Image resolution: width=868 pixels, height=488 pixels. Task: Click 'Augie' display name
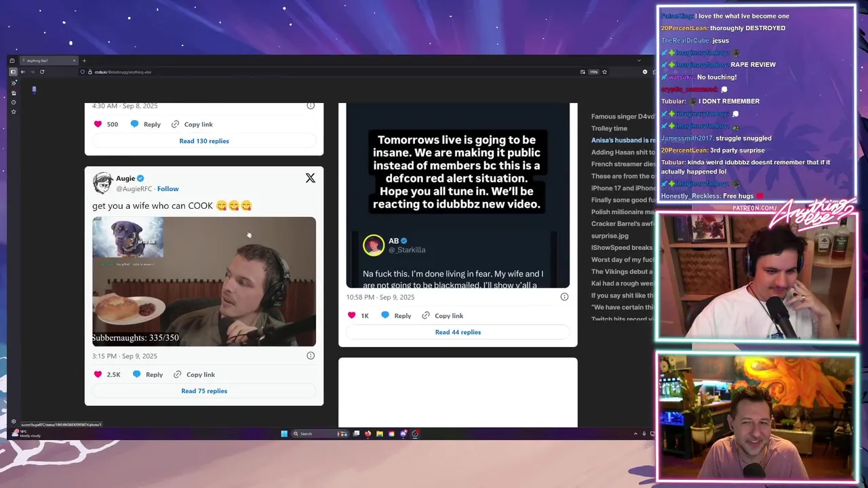(125, 178)
